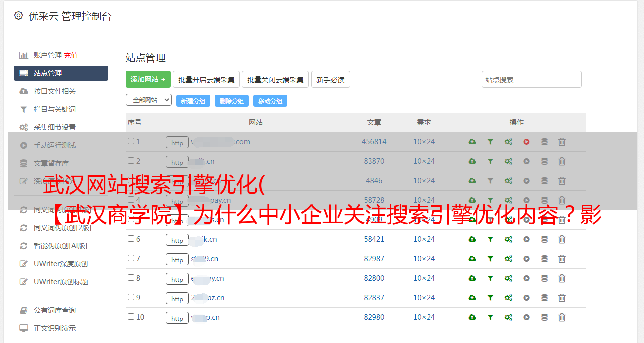This screenshot has height=343, width=644.
Task: Open UWriter深度原创 sidebar item
Action: [x=61, y=264]
